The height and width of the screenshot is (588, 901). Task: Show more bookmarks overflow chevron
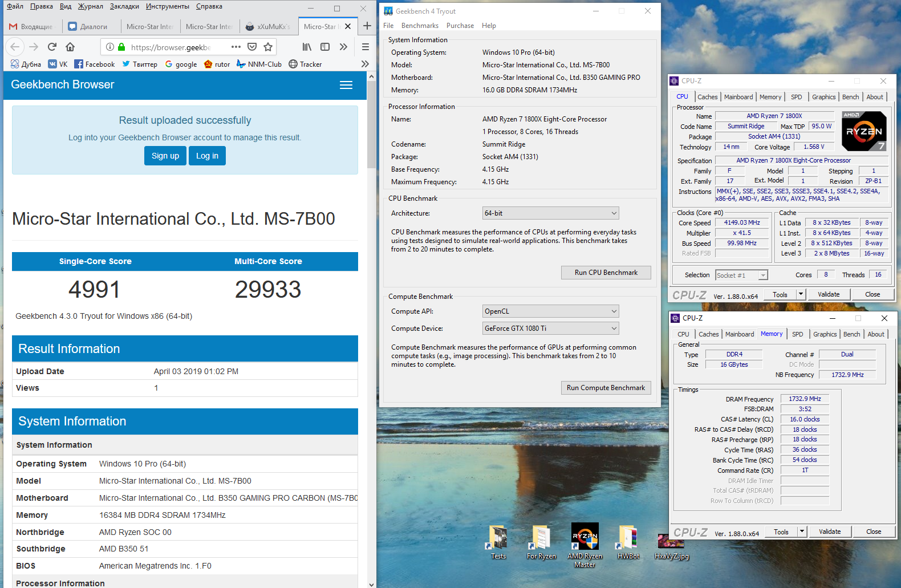pos(365,64)
